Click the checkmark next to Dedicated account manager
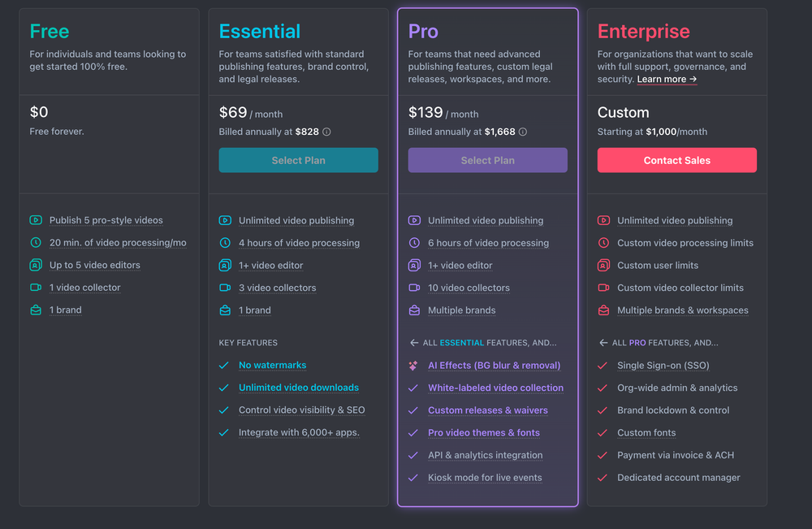 603,477
